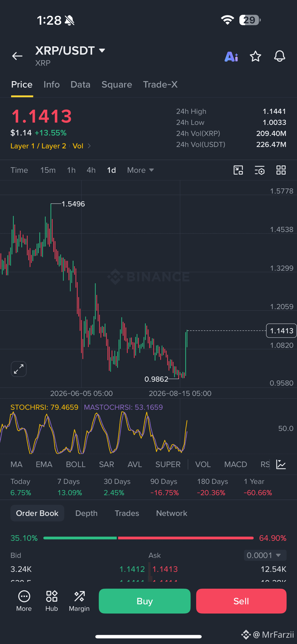
Task: Open the Square tab
Action: tap(117, 84)
